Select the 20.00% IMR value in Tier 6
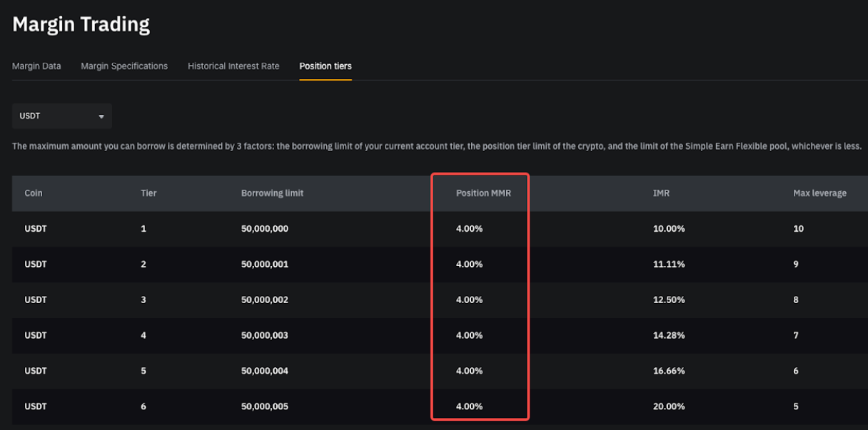 coord(669,407)
